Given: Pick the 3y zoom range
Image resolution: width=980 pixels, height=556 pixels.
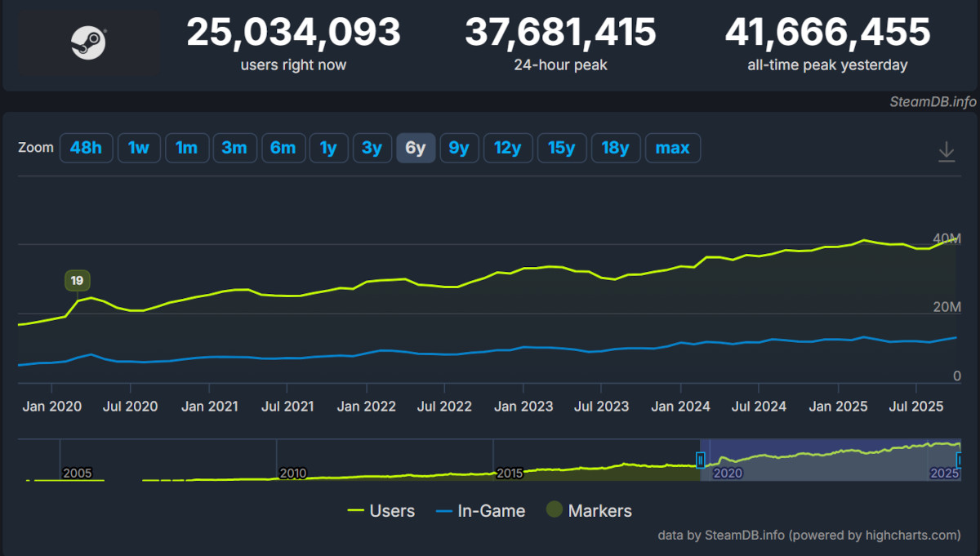Looking at the screenshot, I should click(x=372, y=148).
